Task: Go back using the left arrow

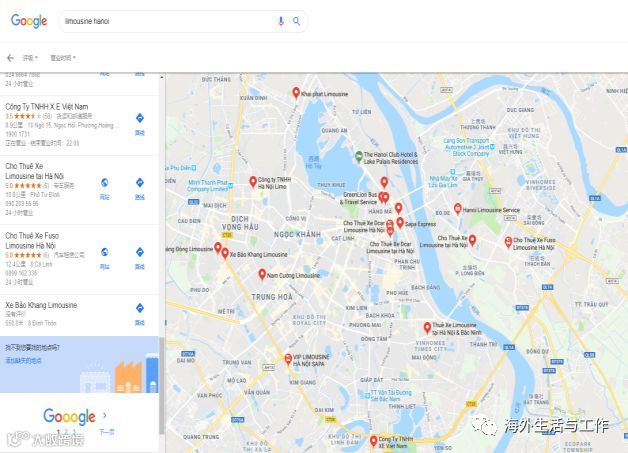Action: (x=10, y=58)
